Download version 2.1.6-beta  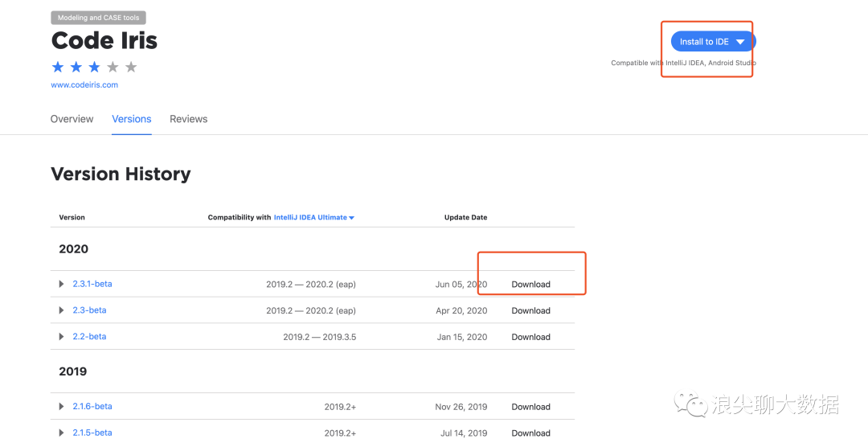pyautogui.click(x=531, y=407)
